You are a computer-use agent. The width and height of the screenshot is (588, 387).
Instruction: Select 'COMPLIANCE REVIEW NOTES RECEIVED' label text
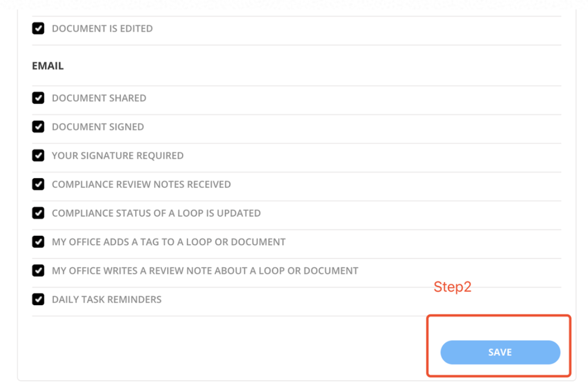point(141,184)
